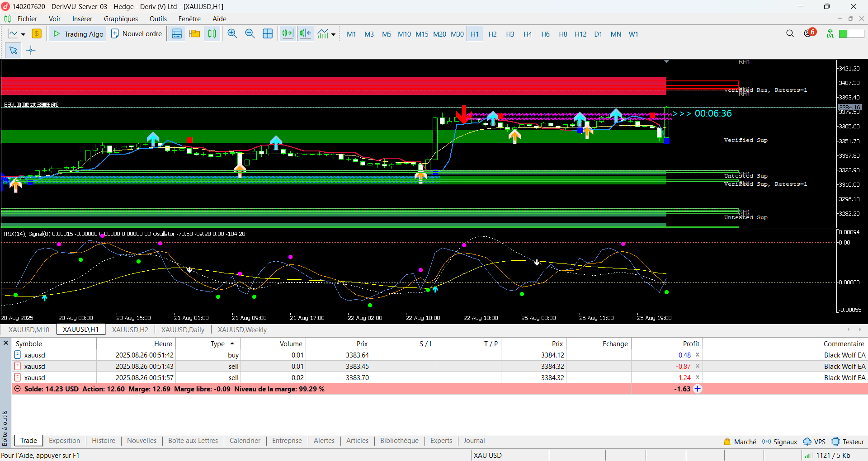
Task: Select the cursor arrow tool
Action: [13, 50]
